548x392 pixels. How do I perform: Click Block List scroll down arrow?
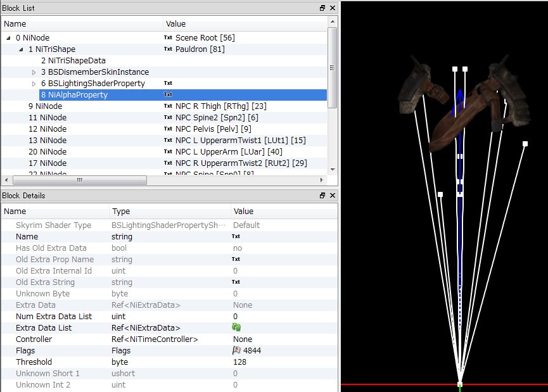click(x=333, y=170)
